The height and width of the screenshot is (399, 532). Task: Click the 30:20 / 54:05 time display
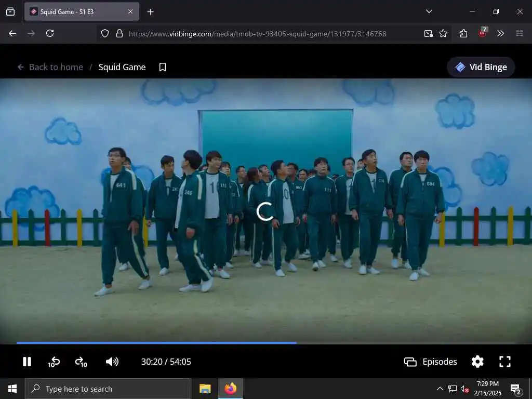[x=166, y=362]
